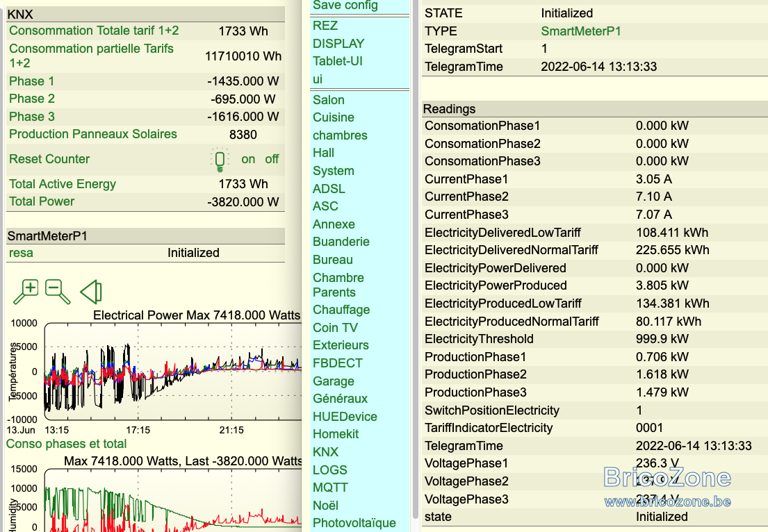Open the ASC room link

point(326,206)
